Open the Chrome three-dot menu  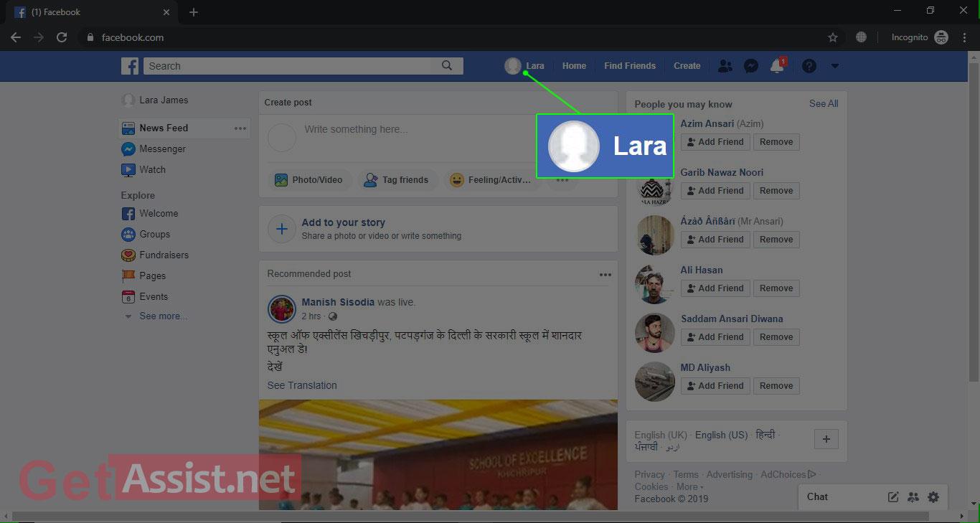tap(964, 37)
